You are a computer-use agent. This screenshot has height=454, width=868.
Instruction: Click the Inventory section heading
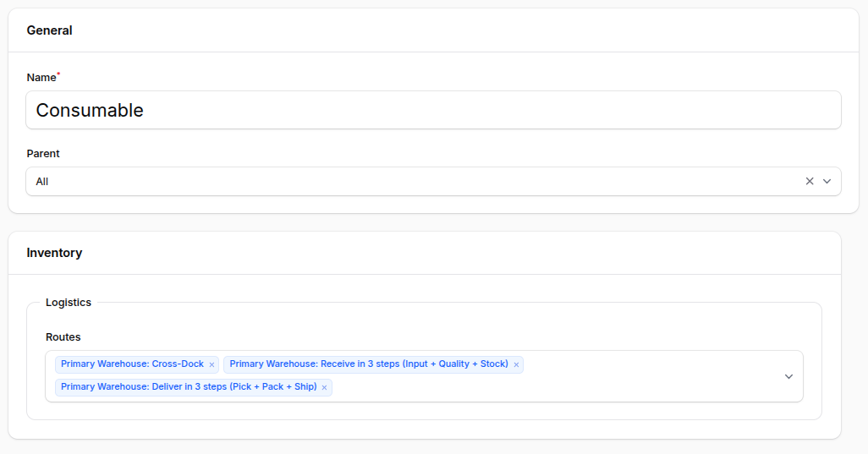(x=54, y=253)
